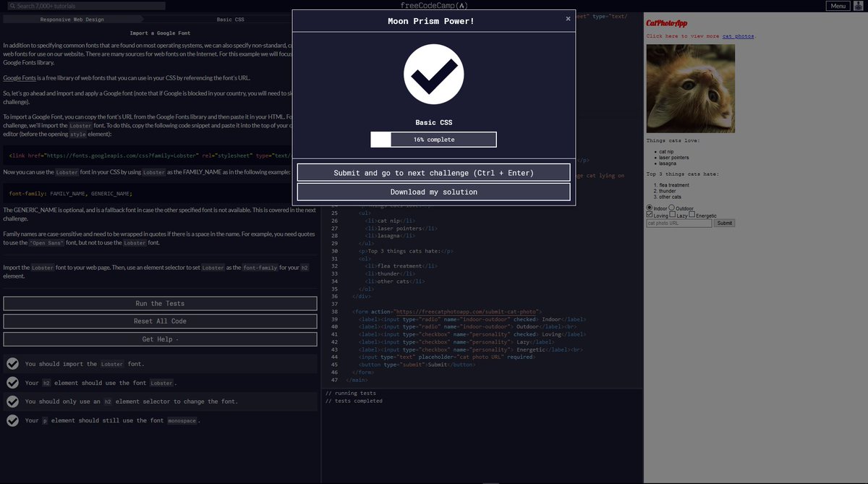Open the user avatar profile icon

858,6
